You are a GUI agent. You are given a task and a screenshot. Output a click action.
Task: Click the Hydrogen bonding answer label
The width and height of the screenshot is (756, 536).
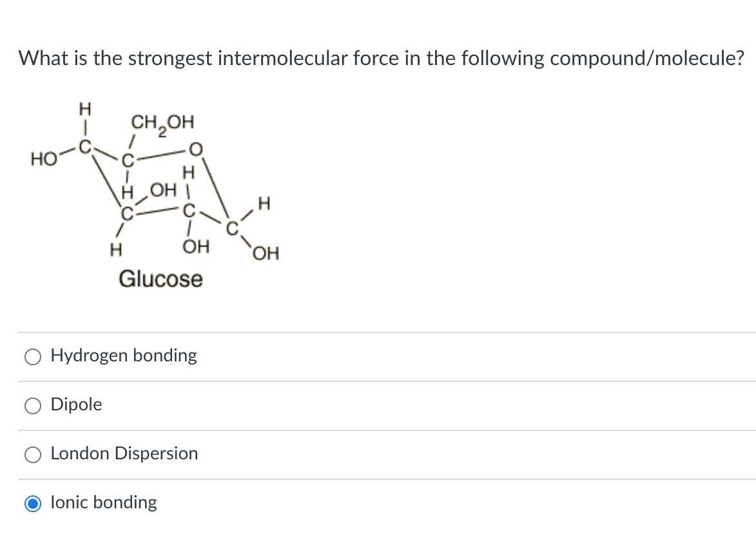click(124, 356)
